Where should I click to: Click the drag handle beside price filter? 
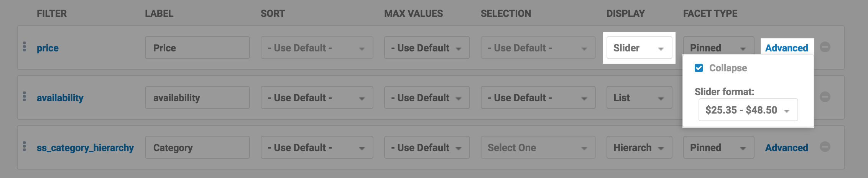(25, 47)
